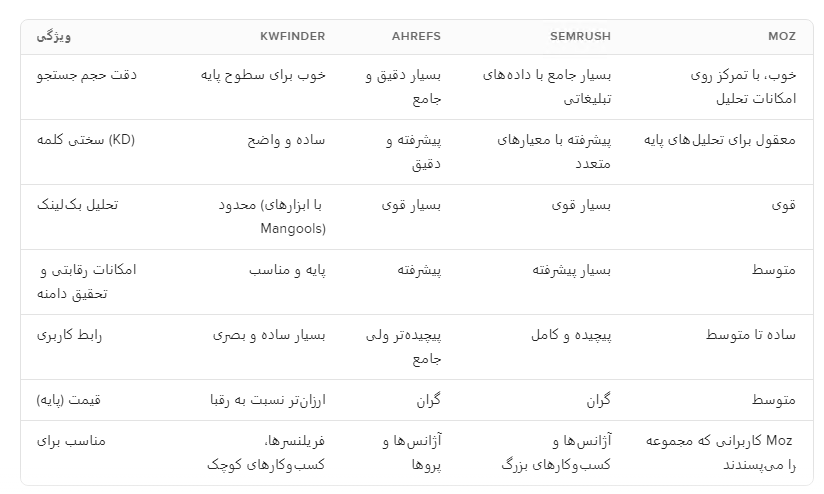
Task: Click the MOZ column header
Action: (782, 36)
